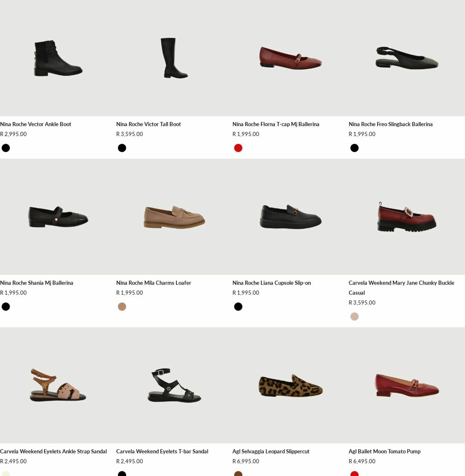View the Freo Slingback Ballerina photo
465x476 pixels.
[x=407, y=58]
